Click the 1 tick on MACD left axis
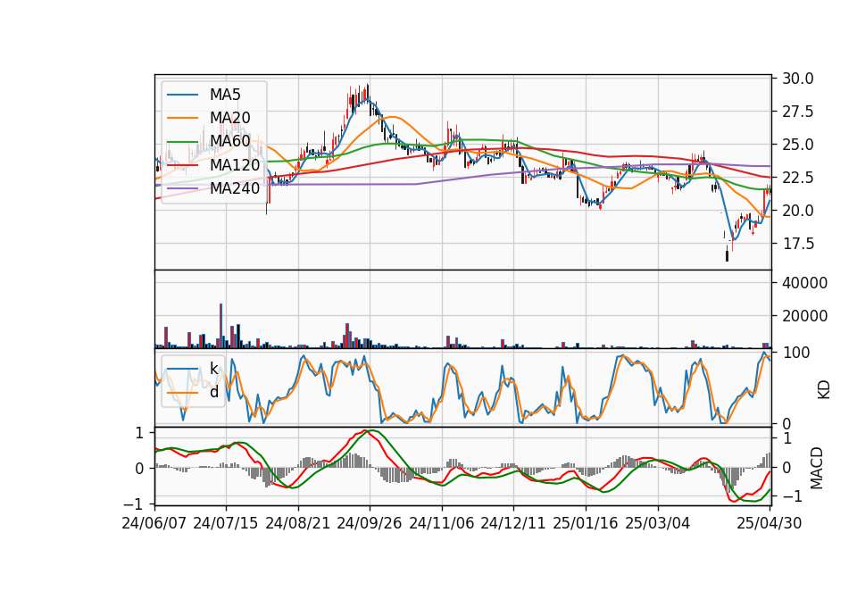The width and height of the screenshot is (857, 616). [140, 433]
